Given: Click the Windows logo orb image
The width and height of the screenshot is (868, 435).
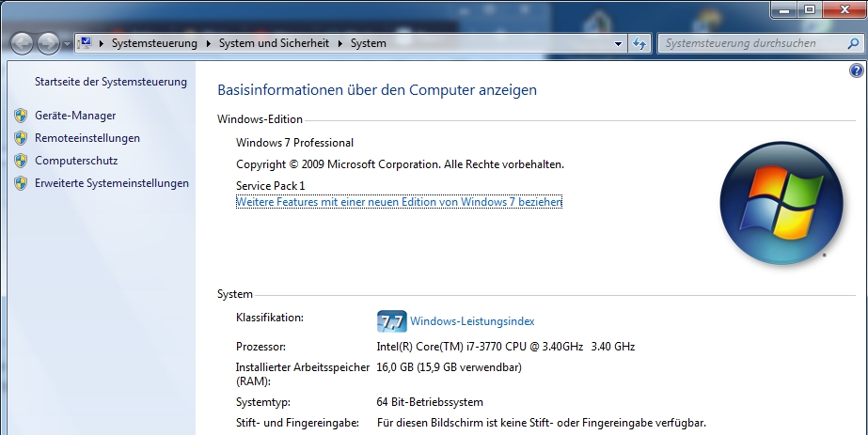Looking at the screenshot, I should click(781, 203).
